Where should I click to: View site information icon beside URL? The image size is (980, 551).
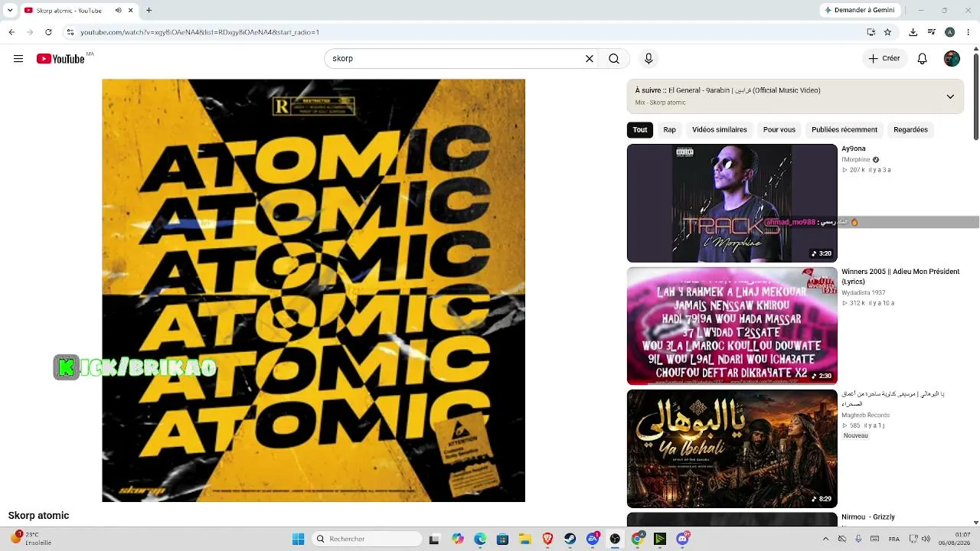point(70,32)
